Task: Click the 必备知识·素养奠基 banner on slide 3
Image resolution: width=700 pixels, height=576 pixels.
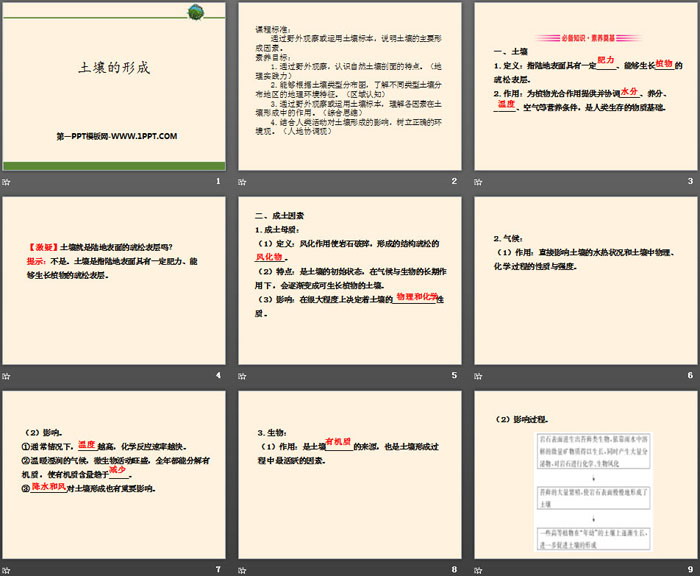Action: 588,38
